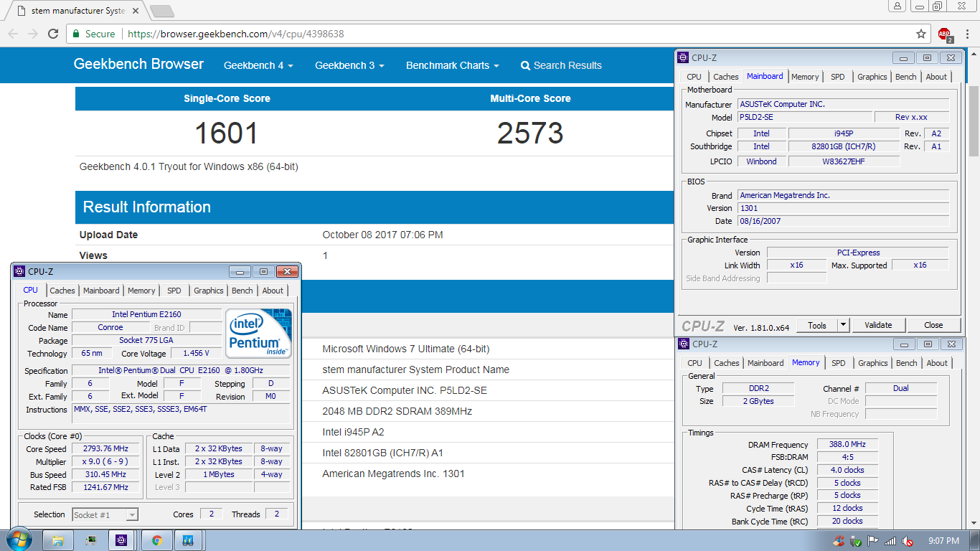Click the Tools button in CPU-Z
This screenshot has height=551, width=980.
817,325
